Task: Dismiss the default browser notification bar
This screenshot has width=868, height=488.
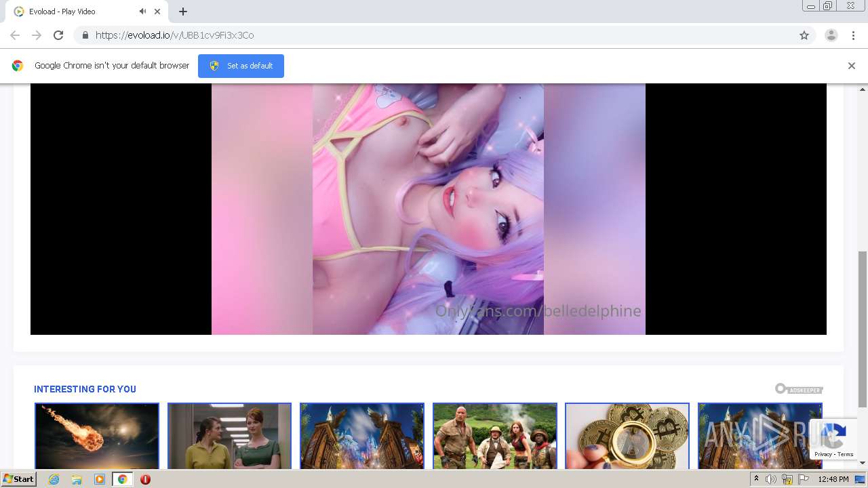Action: tap(852, 66)
